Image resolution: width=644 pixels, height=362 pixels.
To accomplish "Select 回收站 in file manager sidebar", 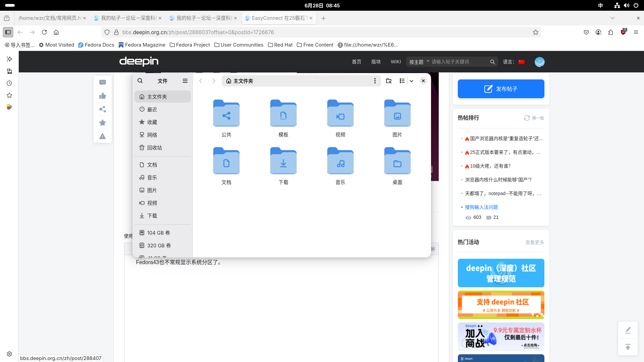I will coord(163,148).
